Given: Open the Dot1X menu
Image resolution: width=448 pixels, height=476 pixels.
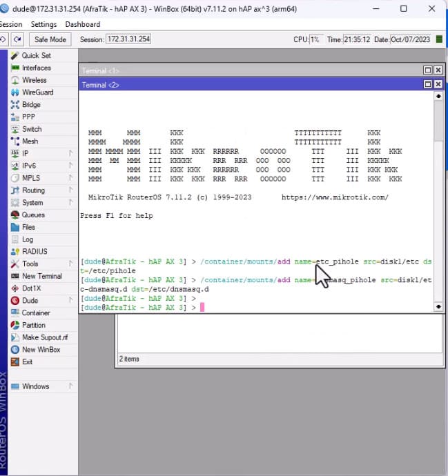Looking at the screenshot, I should click(x=32, y=288).
